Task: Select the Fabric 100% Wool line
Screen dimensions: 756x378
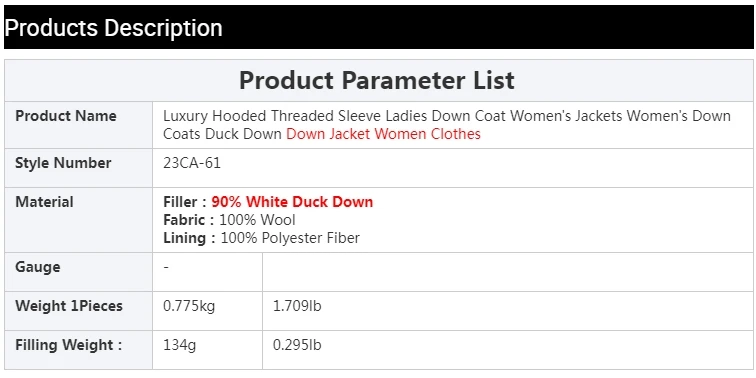Action: click(x=230, y=220)
